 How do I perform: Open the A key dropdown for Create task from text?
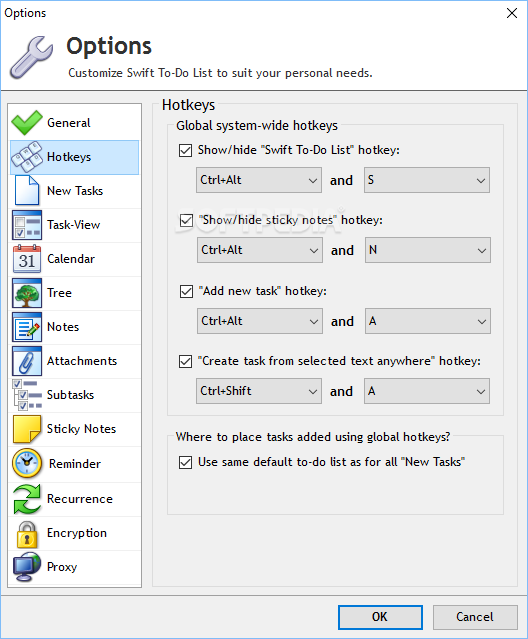[x=427, y=391]
